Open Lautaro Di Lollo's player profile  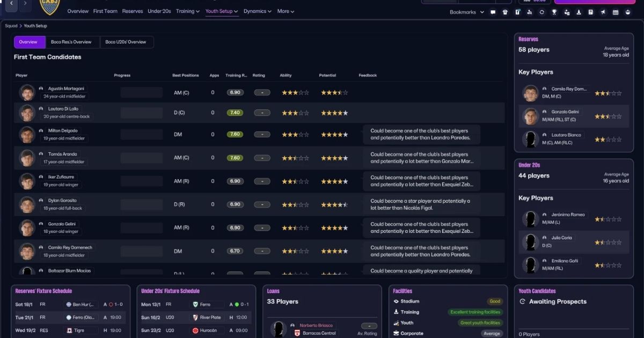[63, 108]
